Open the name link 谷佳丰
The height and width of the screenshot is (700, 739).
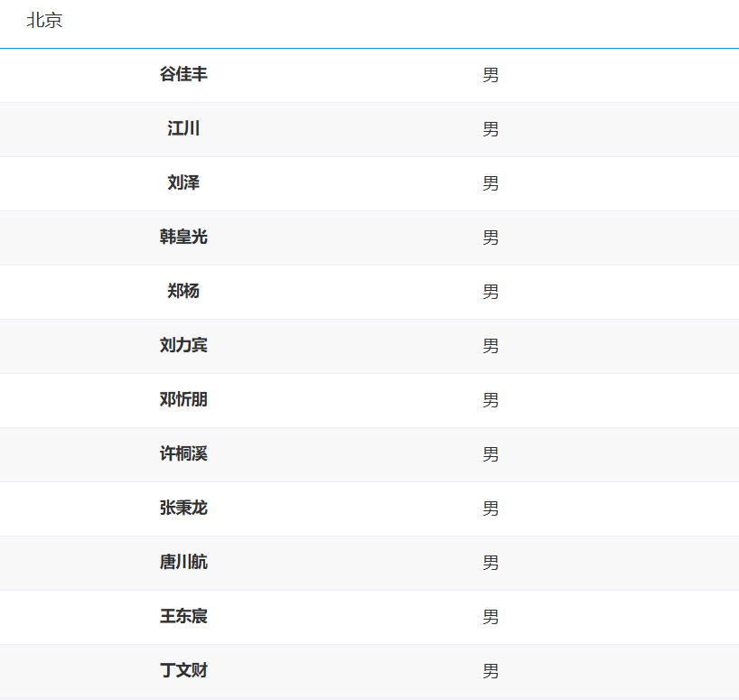[x=183, y=74]
